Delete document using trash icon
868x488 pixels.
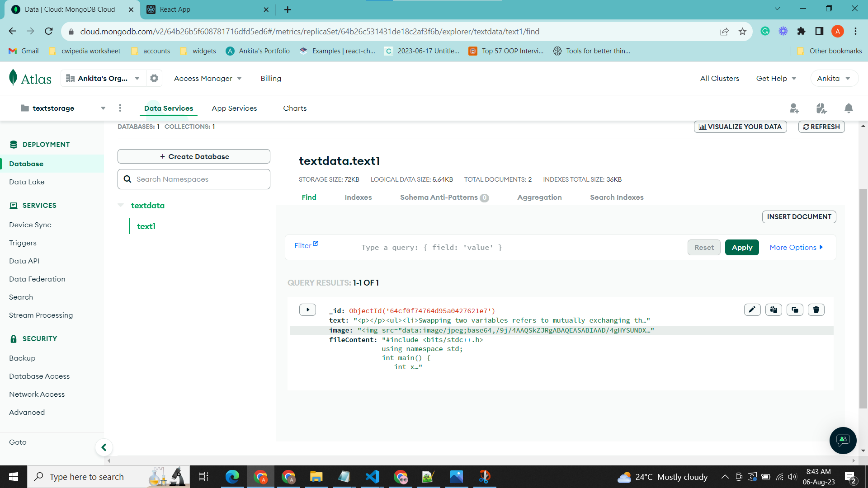coord(816,310)
